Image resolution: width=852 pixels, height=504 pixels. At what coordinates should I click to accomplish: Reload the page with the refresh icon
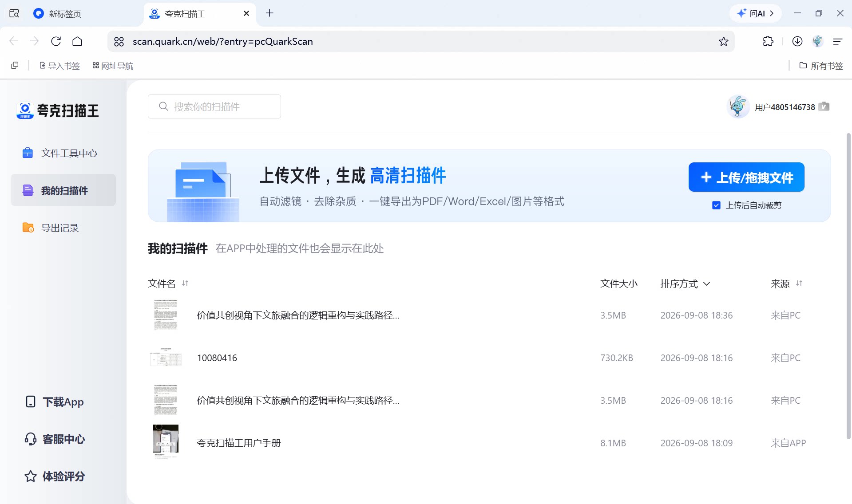point(56,41)
